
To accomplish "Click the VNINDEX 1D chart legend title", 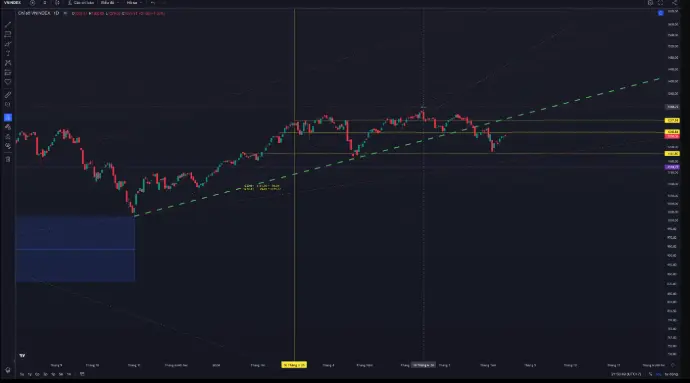I will point(38,13).
